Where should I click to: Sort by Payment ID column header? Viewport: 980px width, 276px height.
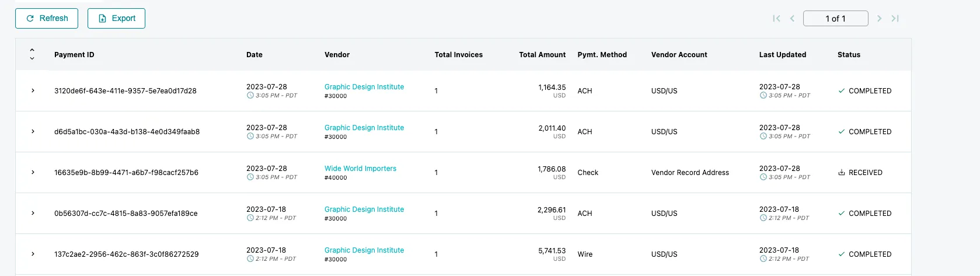pyautogui.click(x=74, y=55)
